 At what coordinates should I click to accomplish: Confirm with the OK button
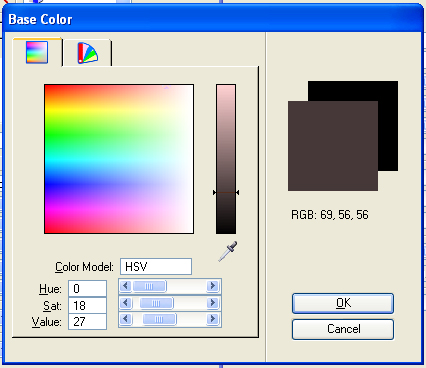coord(343,303)
